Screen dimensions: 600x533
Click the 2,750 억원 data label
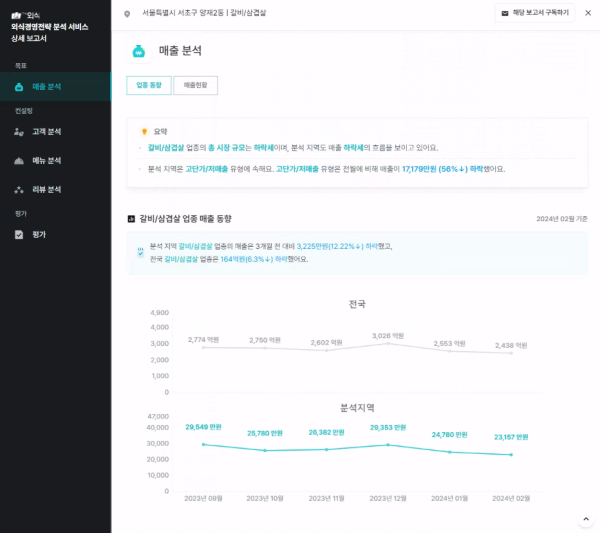[265, 340]
